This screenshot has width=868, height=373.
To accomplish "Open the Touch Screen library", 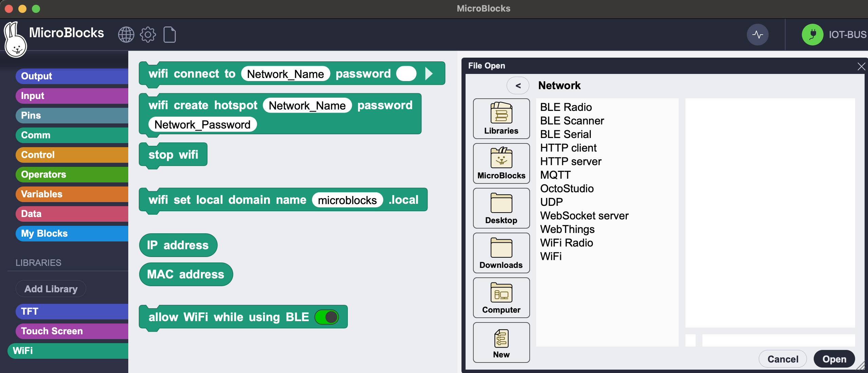I will click(72, 331).
